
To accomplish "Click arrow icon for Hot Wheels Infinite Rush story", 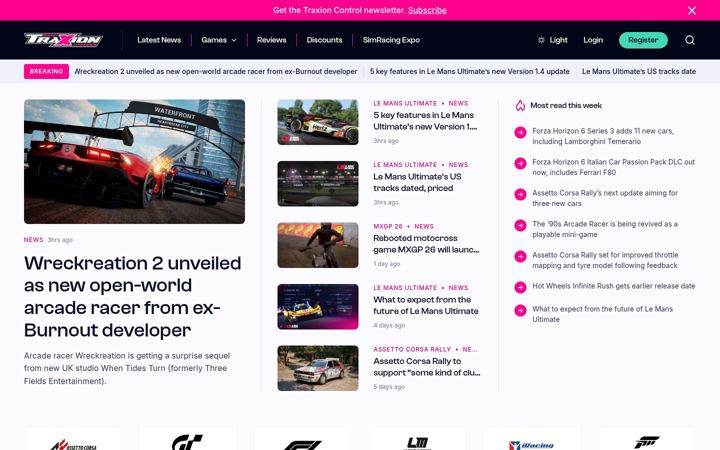I will click(520, 287).
